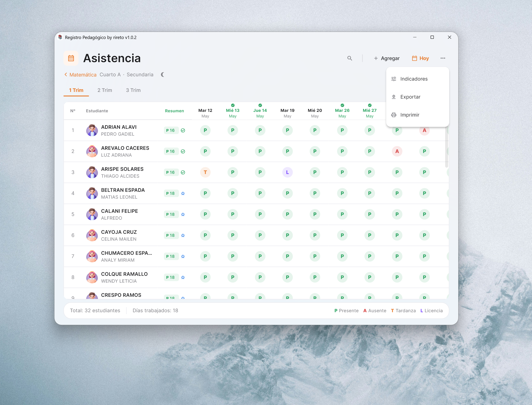The image size is (532, 405).
Task: Click Calani Felipe's star summary icon
Action: pyautogui.click(x=183, y=214)
